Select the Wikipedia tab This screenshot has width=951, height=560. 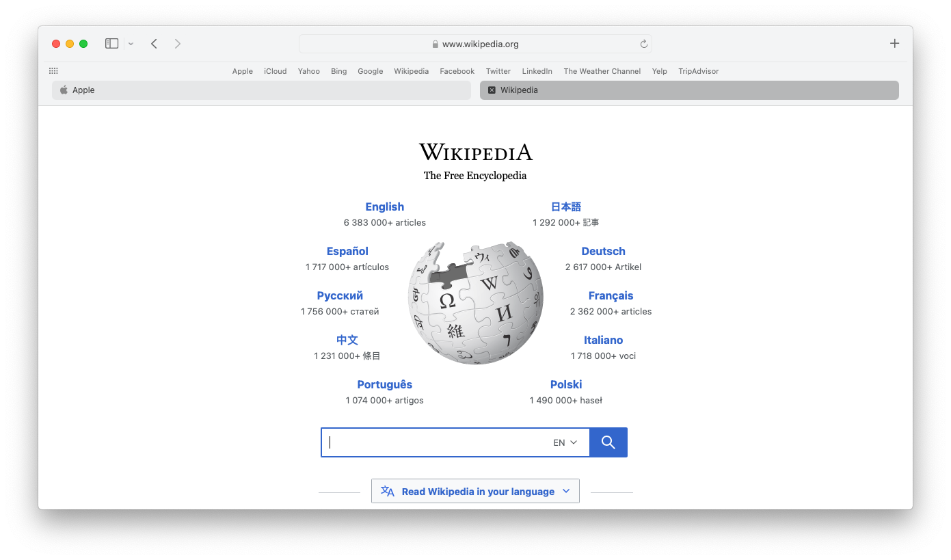click(689, 90)
